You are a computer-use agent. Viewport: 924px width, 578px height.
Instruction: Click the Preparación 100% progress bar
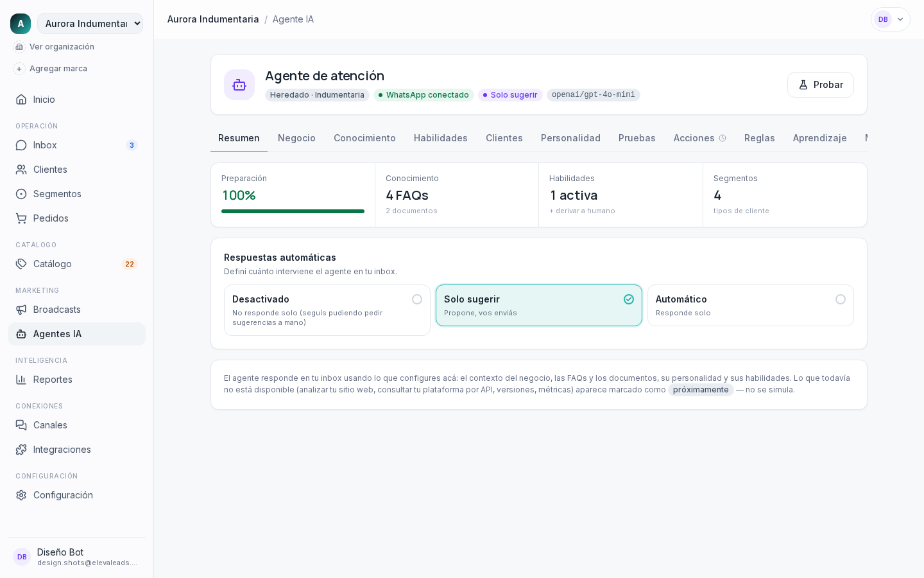tap(293, 211)
